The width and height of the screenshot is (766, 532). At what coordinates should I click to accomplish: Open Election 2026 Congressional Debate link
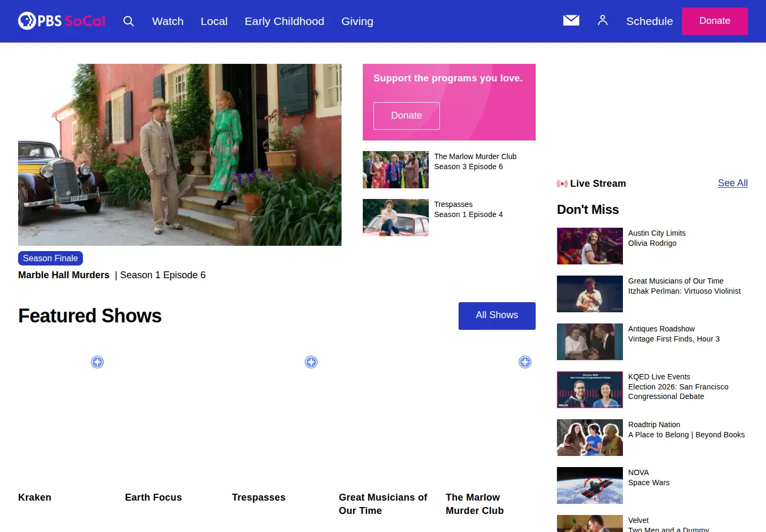[x=678, y=392]
